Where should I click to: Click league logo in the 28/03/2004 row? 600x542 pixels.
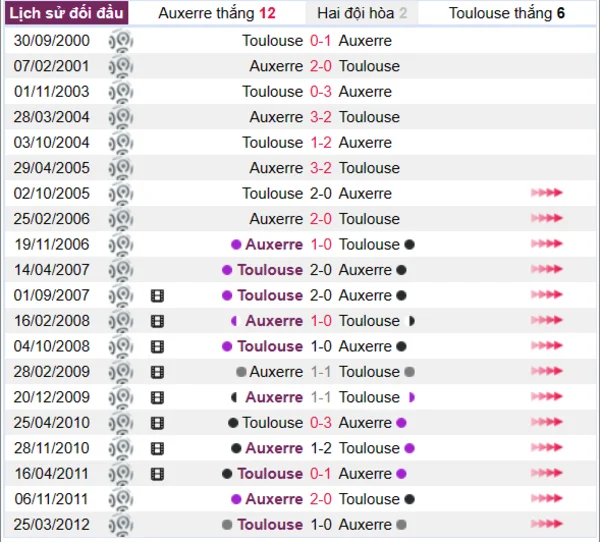121,117
